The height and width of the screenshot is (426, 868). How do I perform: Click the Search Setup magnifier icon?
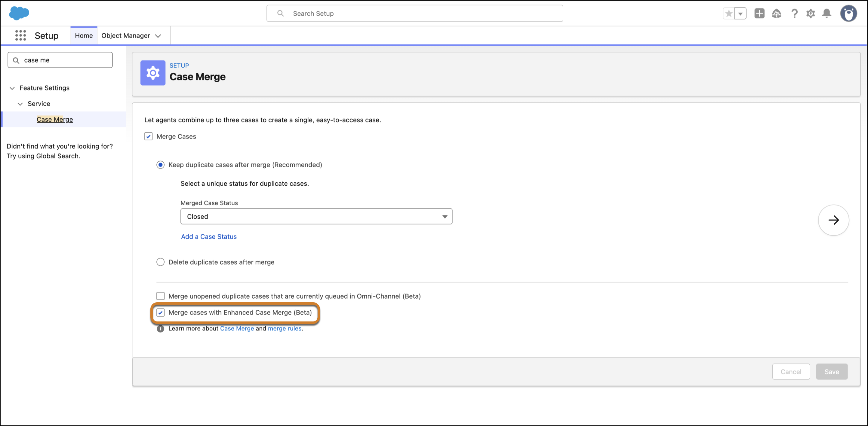tap(280, 14)
